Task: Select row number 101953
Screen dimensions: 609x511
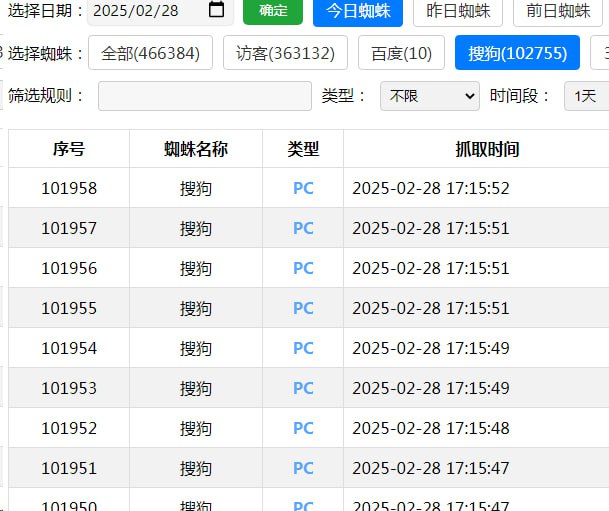Action: 69,388
